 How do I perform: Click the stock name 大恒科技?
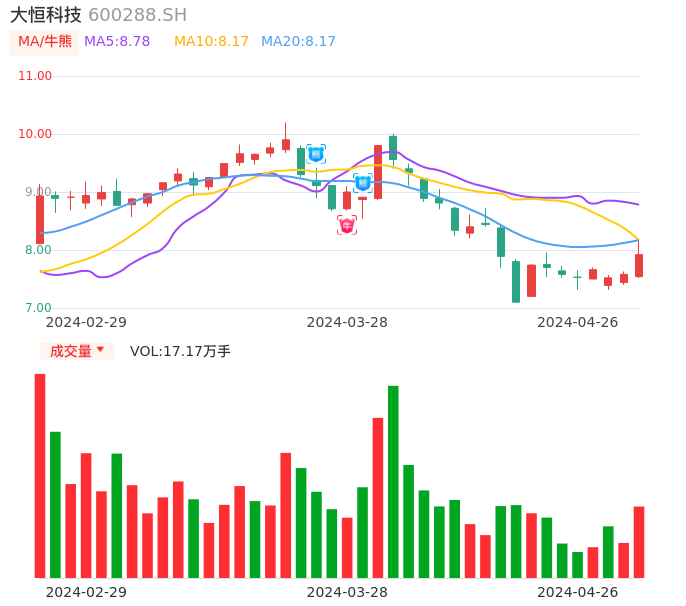point(46,15)
